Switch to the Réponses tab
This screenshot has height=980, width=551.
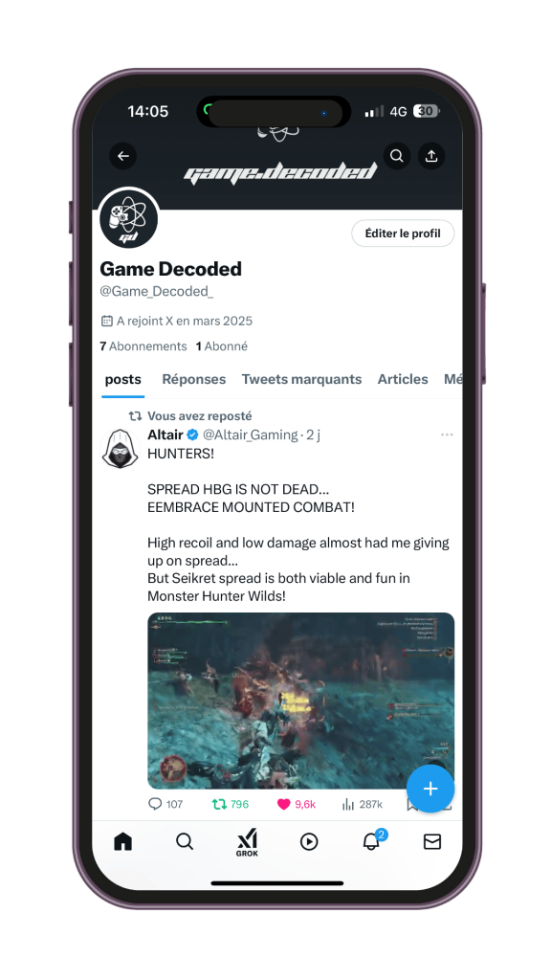193,379
